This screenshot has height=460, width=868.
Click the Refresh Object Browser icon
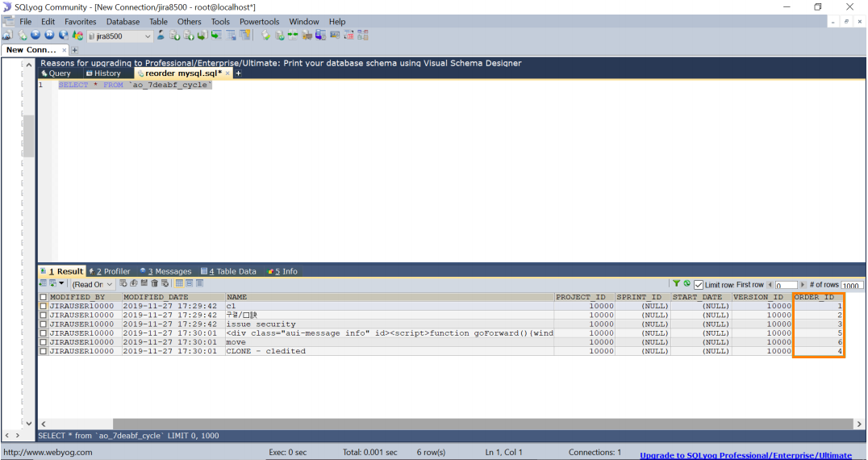coord(77,36)
